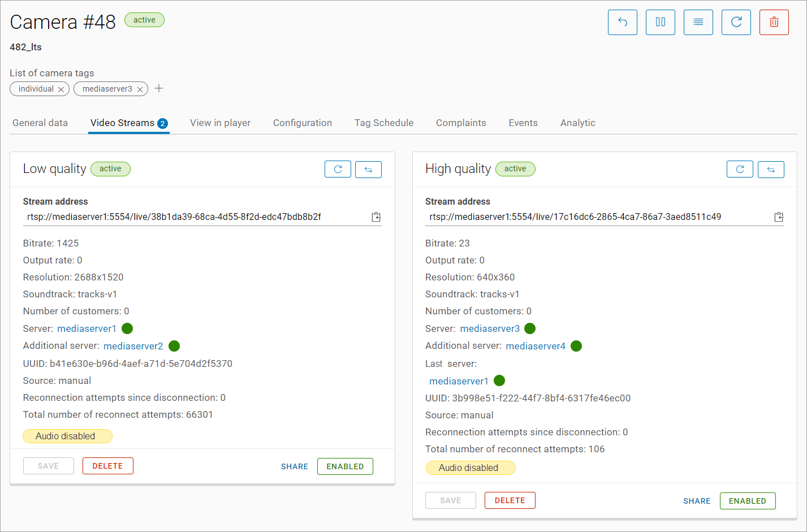The height and width of the screenshot is (532, 807).
Task: Open the mediaserver2 additional server link
Action: coord(133,346)
